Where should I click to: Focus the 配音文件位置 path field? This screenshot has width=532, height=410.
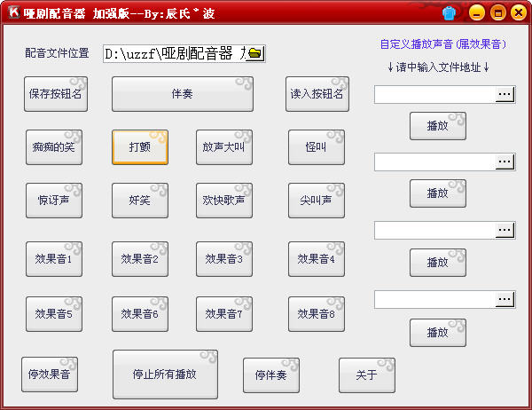(x=175, y=53)
